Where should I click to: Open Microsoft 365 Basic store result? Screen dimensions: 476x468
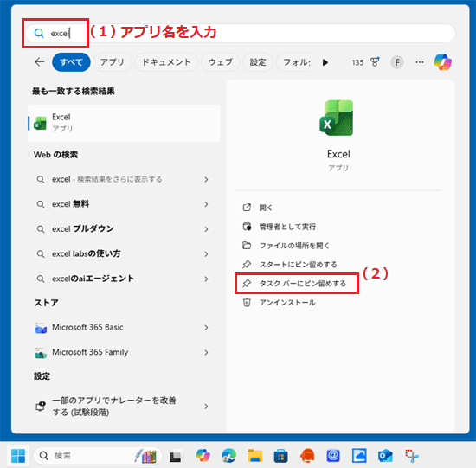click(x=124, y=328)
